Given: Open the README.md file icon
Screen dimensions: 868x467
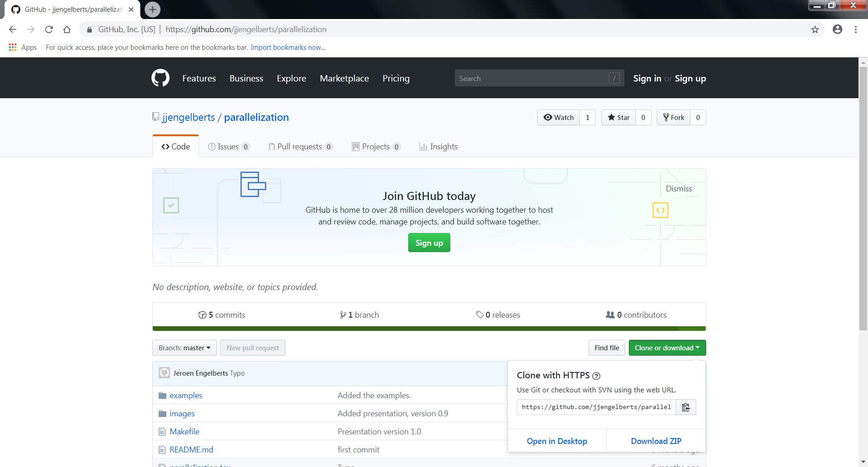Looking at the screenshot, I should click(x=162, y=449).
